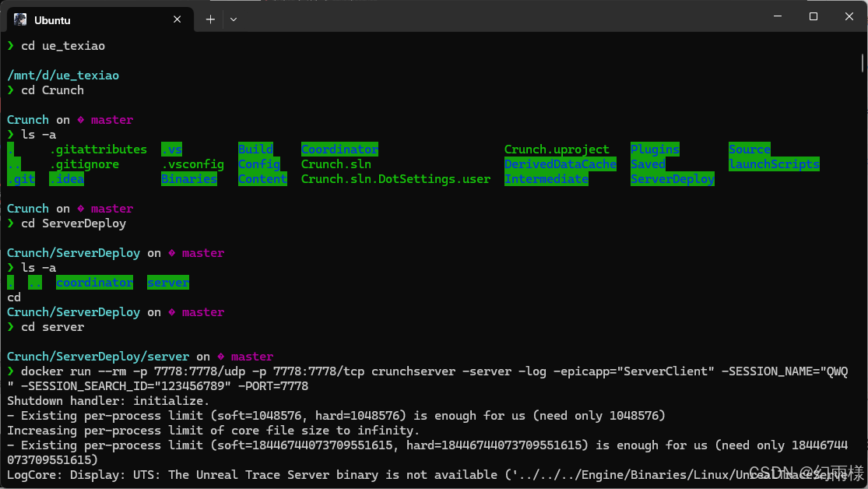868x489 pixels.
Task: Click the Ubuntu penguin tab icon
Action: click(x=20, y=20)
